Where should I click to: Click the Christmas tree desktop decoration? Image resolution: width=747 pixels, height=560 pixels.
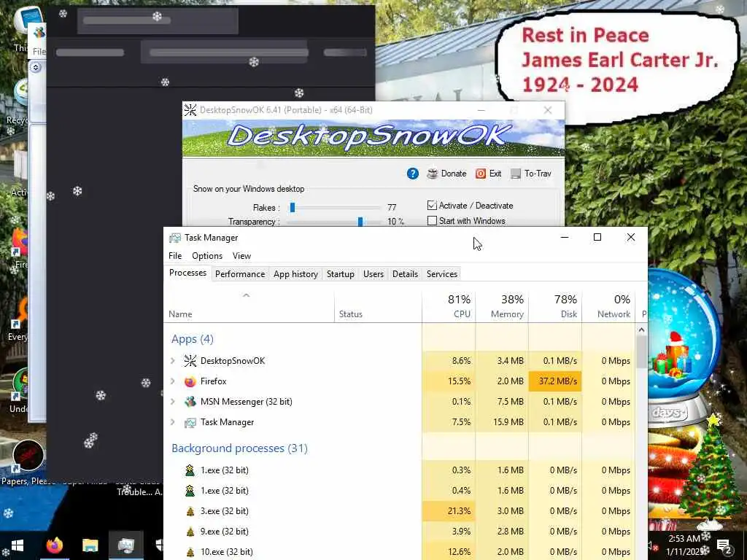(x=711, y=472)
